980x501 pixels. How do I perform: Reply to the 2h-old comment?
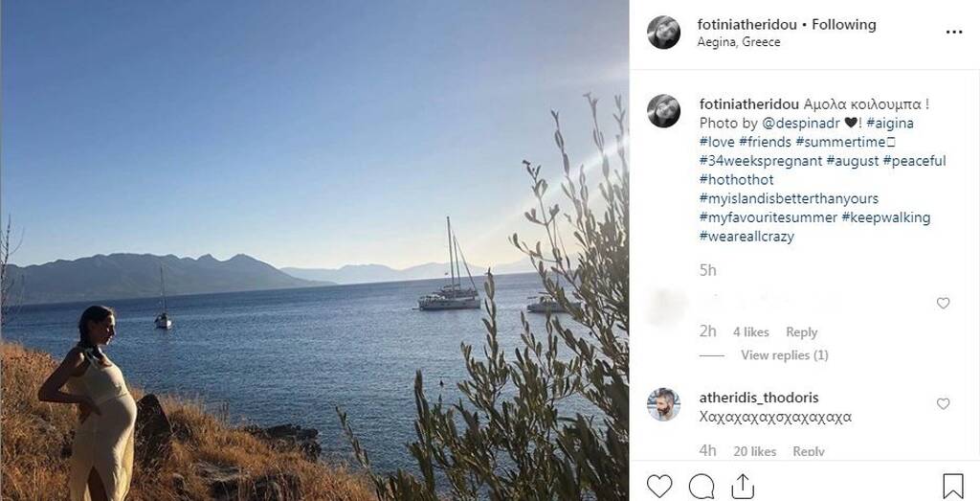coord(801,332)
